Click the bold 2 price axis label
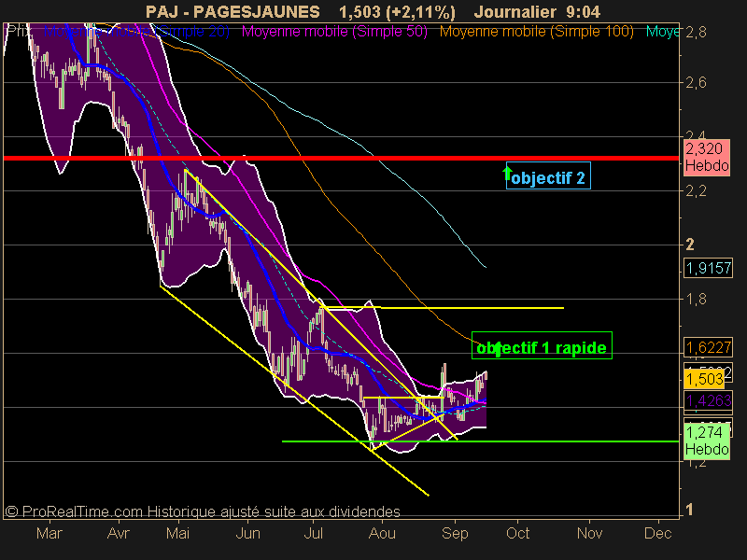 click(689, 245)
